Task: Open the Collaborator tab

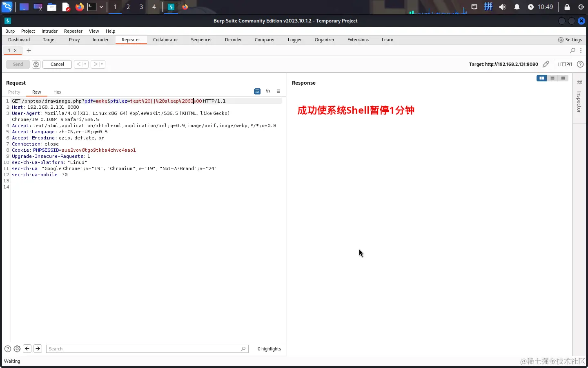Action: (165, 40)
